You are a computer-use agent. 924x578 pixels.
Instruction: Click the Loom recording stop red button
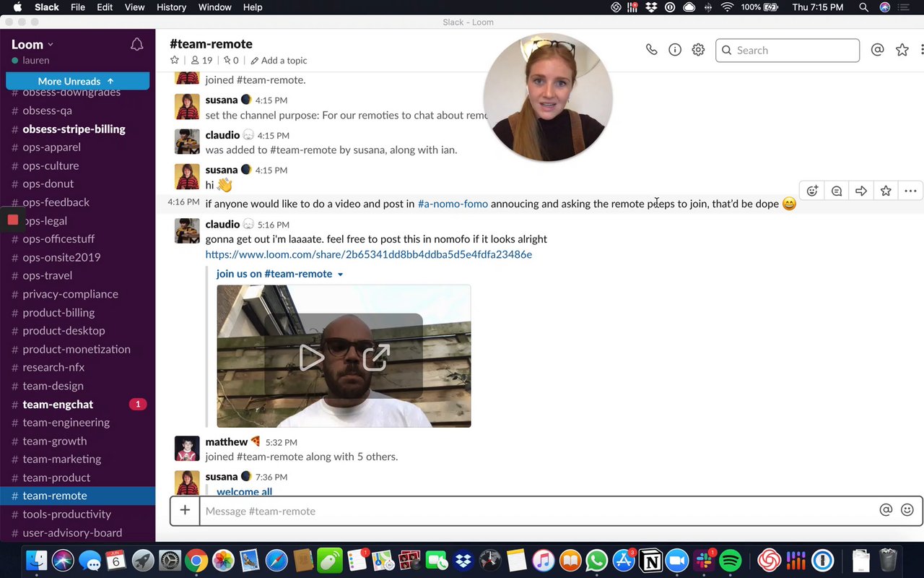[13, 220]
